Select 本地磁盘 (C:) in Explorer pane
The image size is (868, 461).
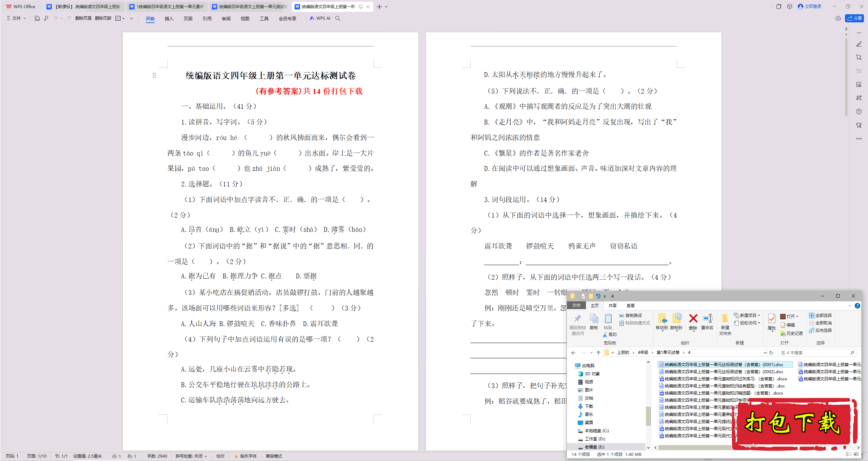click(x=593, y=431)
